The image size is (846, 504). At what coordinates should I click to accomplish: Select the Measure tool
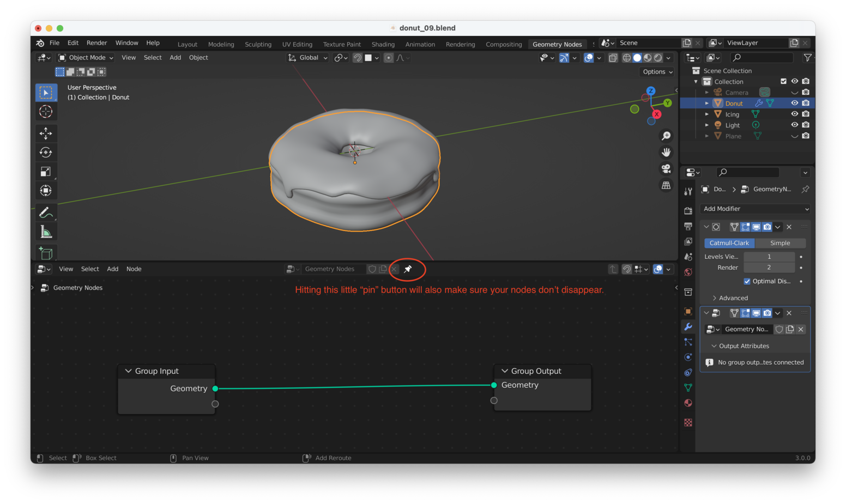click(x=46, y=233)
